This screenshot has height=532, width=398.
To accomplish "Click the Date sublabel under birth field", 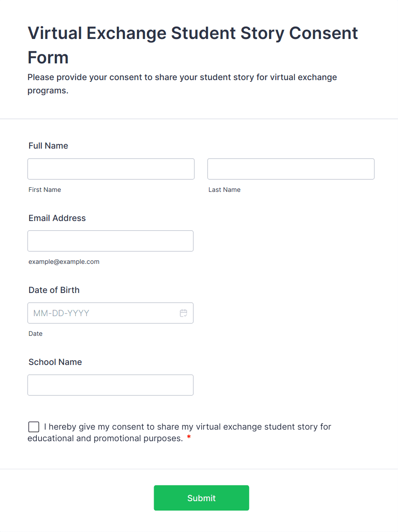I will (36, 334).
